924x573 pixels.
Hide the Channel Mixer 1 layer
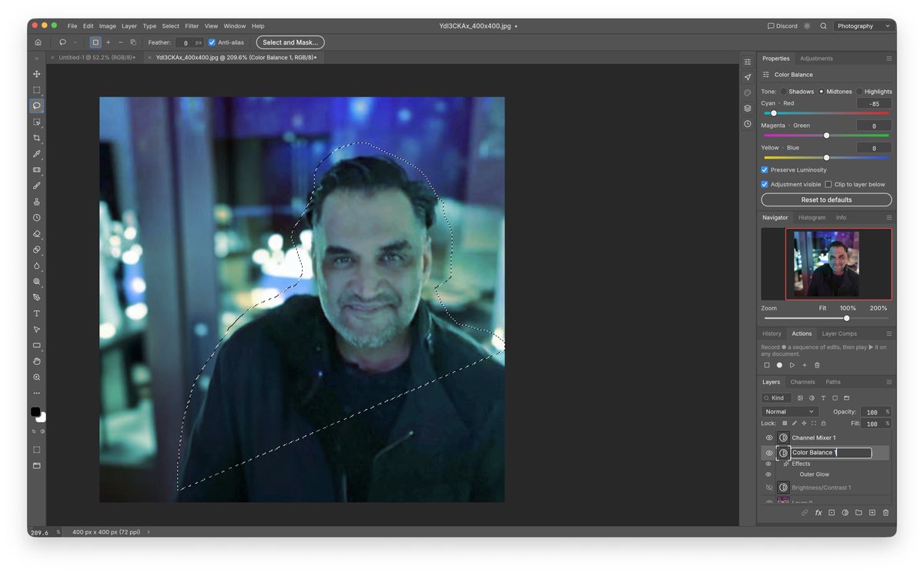768,437
